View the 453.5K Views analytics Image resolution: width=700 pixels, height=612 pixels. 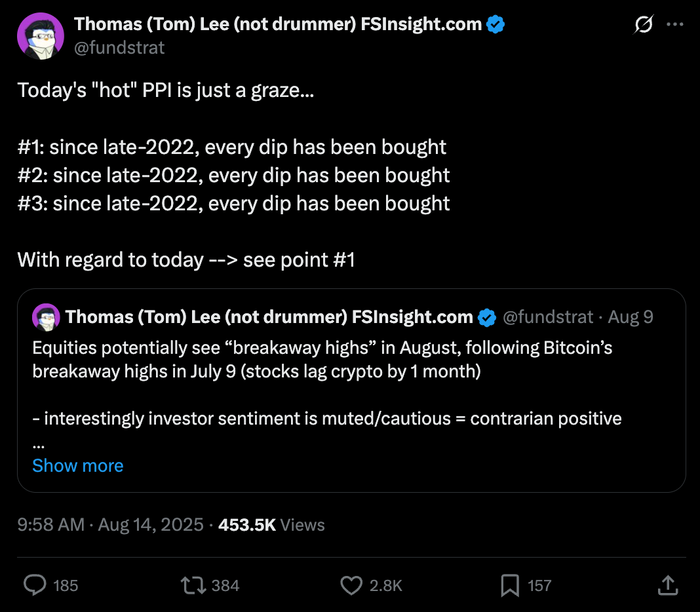coord(271,525)
